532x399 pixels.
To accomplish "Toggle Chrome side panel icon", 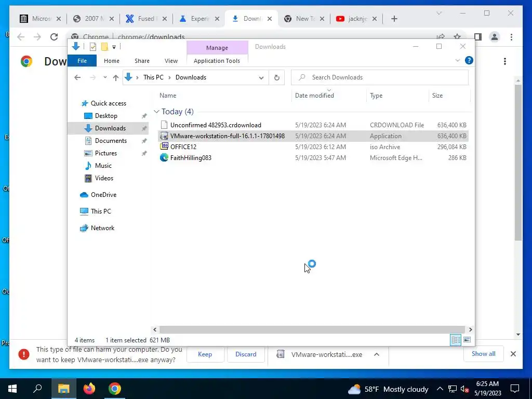I will pyautogui.click(x=478, y=37).
